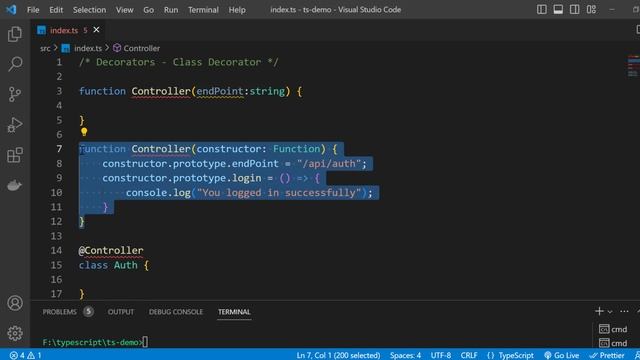
Task: Open the Accounts menu icon
Action: tap(15, 303)
